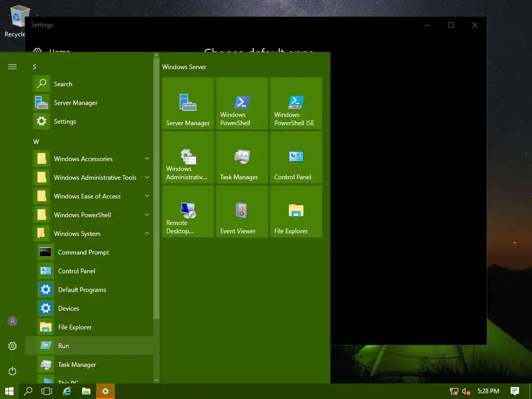Open the user account icon
Screen dimensions: 532x399
click(x=12, y=321)
